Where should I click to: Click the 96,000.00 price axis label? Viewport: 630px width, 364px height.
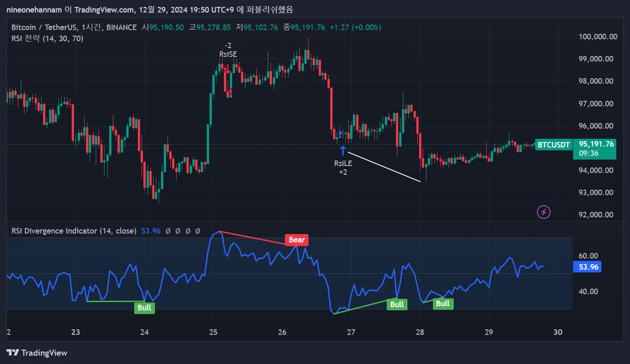(596, 126)
